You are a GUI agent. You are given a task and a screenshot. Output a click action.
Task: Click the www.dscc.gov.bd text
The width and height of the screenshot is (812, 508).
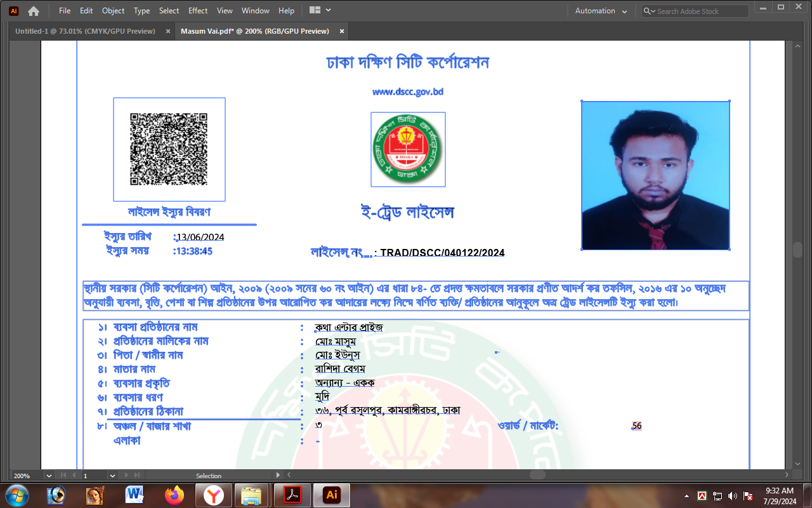pyautogui.click(x=408, y=91)
